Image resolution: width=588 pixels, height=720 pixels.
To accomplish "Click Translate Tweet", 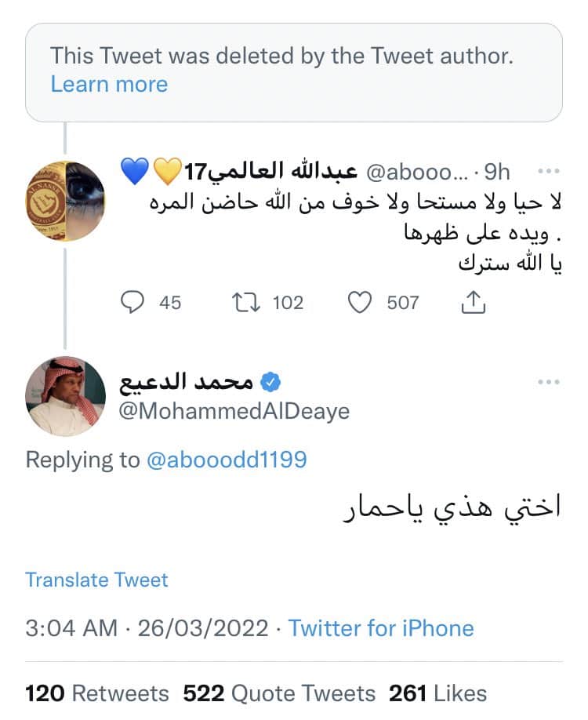I will tap(96, 580).
